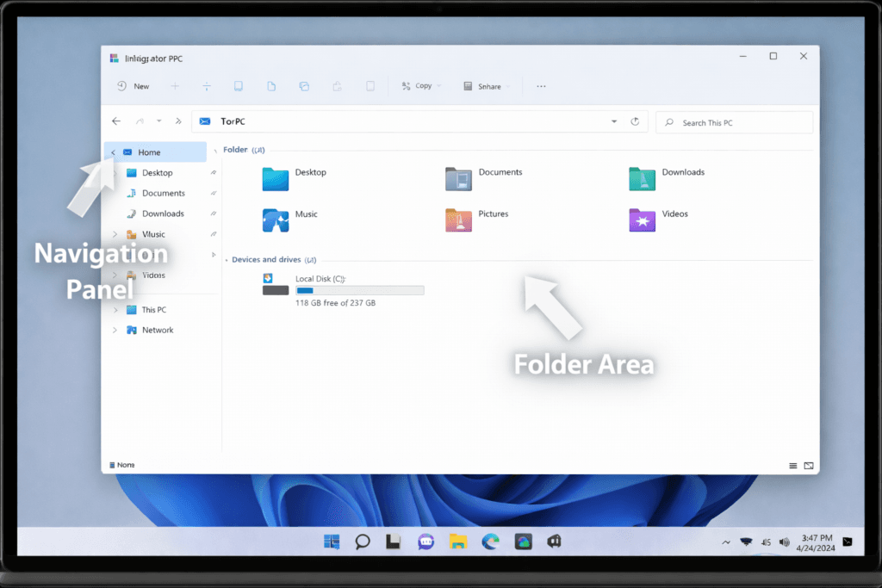Switch to details list view icon
The image size is (882, 588).
[792, 466]
